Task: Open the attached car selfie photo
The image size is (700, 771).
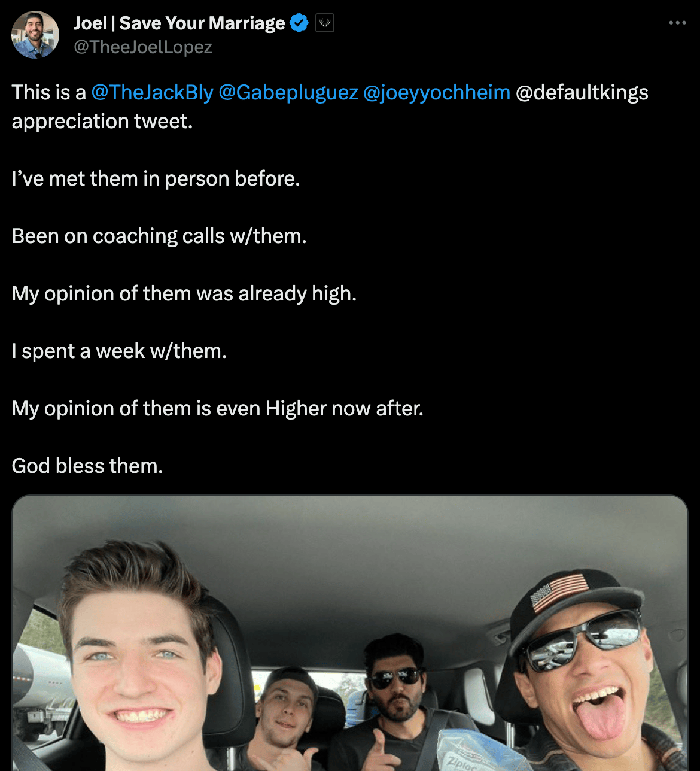Action: (350, 633)
